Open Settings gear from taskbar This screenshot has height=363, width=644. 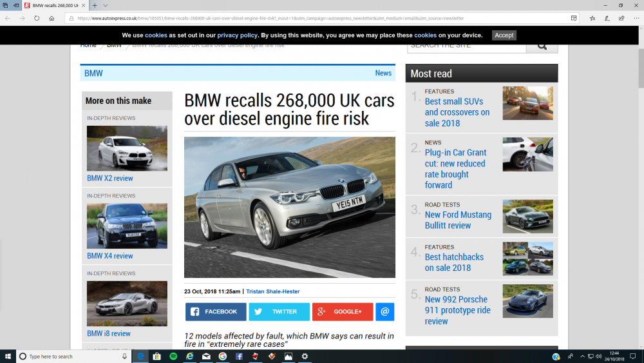point(305,357)
